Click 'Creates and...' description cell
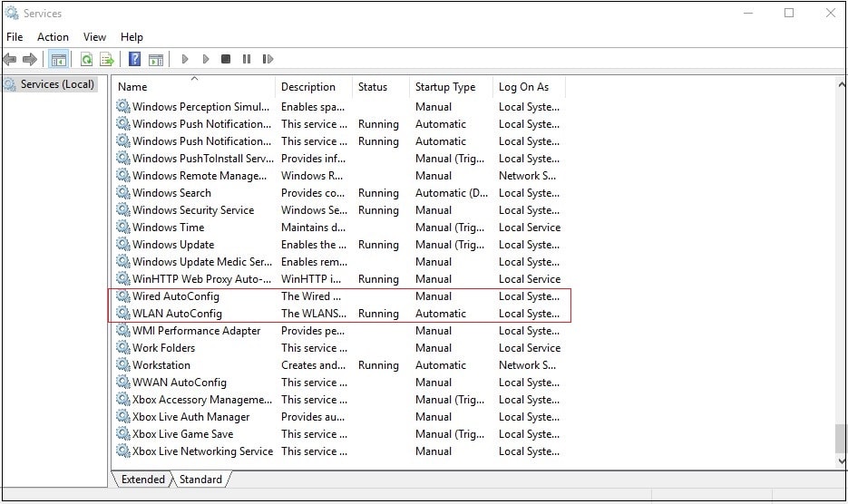Image resolution: width=848 pixels, height=504 pixels. point(313,365)
